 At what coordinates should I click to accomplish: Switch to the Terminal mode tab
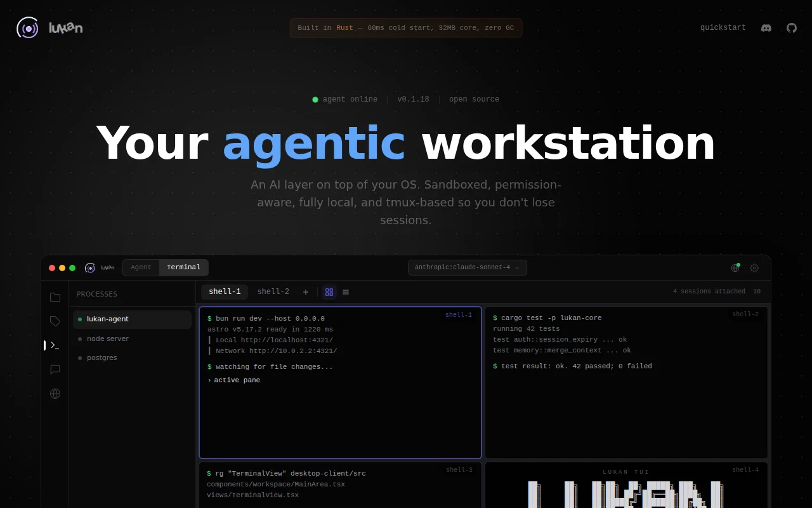(184, 267)
